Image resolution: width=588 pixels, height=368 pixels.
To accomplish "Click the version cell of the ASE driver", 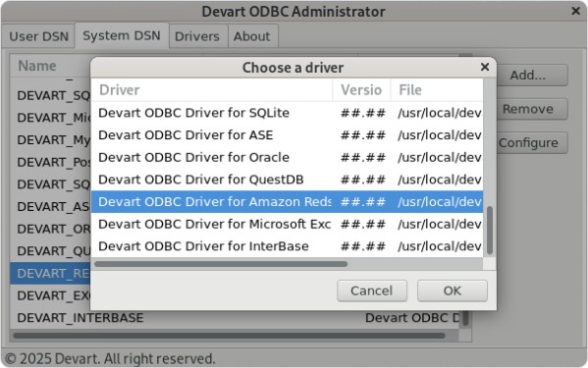I will click(362, 134).
